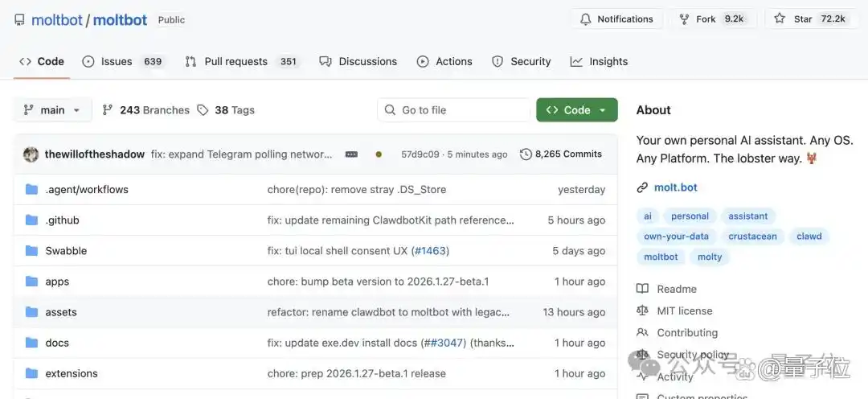
Task: Open the Security tab
Action: pyautogui.click(x=522, y=61)
